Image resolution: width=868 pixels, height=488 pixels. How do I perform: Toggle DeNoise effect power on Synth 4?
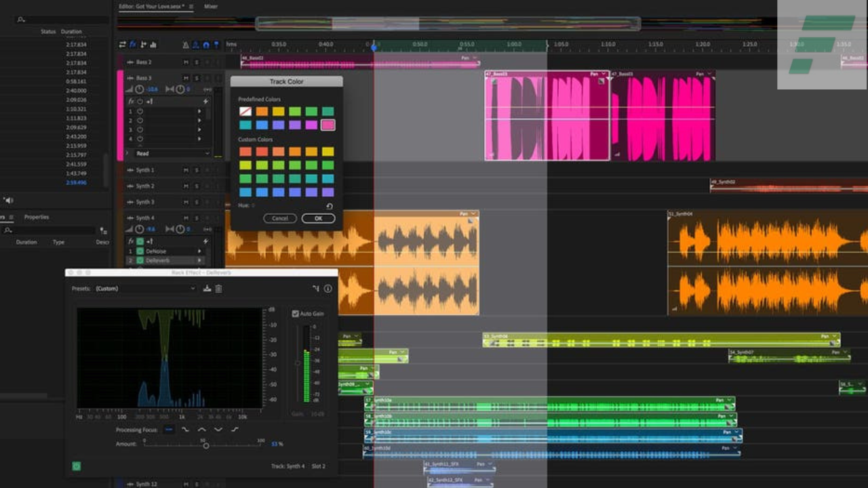point(140,251)
